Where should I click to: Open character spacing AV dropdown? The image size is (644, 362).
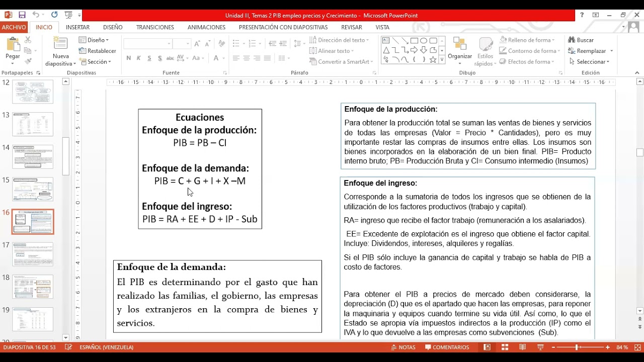(x=183, y=58)
